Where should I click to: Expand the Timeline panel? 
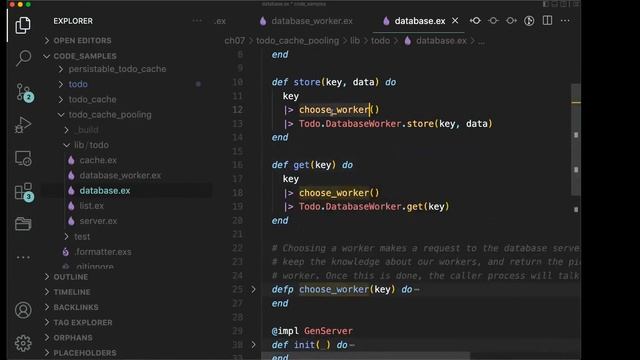[72, 292]
